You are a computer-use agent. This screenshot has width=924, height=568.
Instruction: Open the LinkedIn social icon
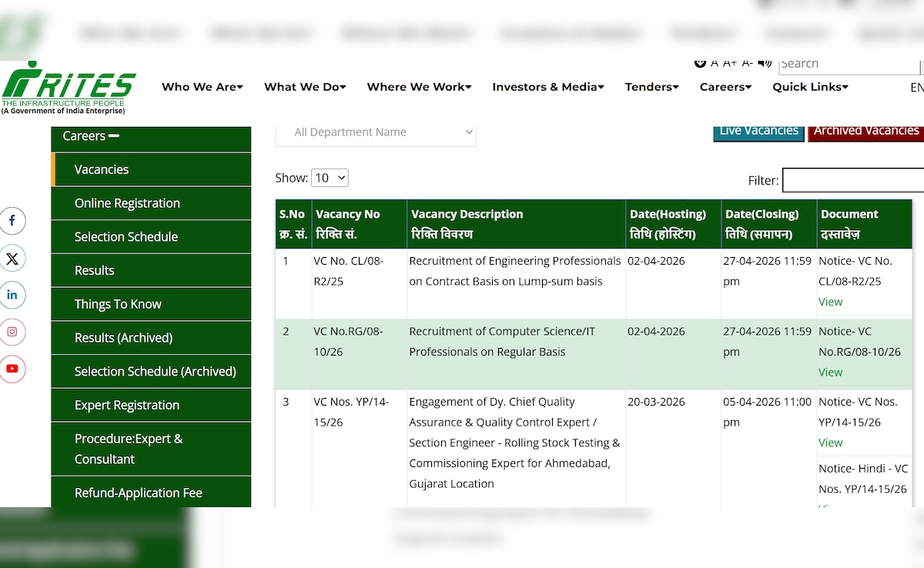(x=12, y=295)
